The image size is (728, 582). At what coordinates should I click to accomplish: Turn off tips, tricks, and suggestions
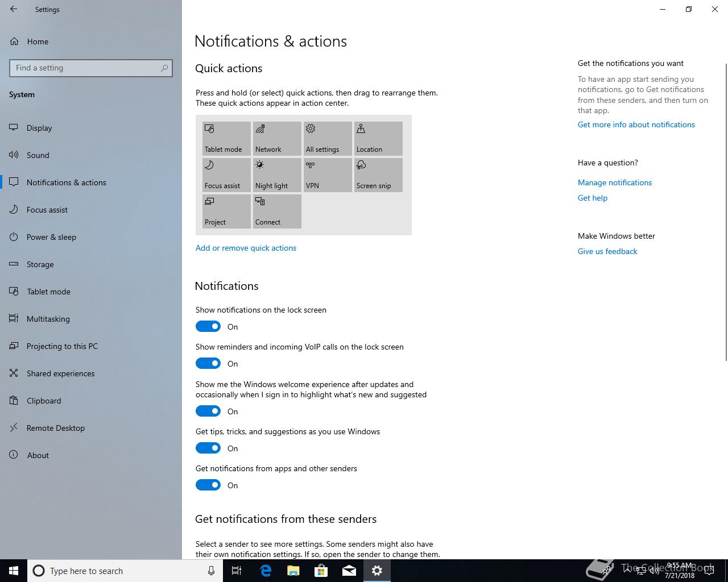[x=208, y=448]
